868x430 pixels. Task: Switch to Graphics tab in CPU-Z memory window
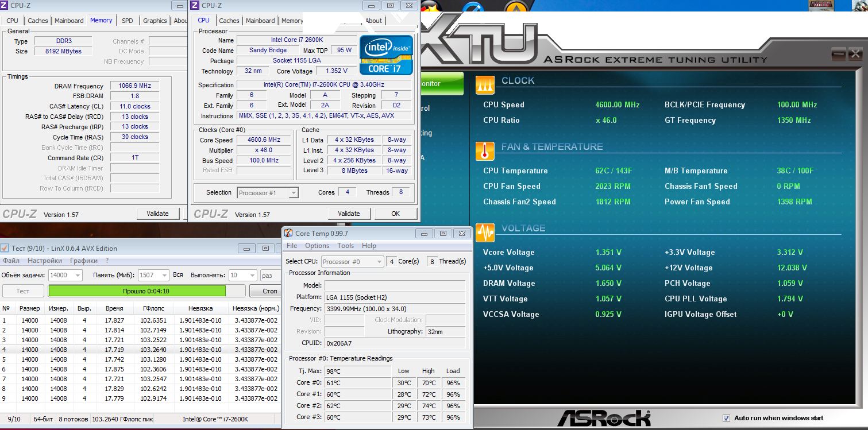point(155,21)
